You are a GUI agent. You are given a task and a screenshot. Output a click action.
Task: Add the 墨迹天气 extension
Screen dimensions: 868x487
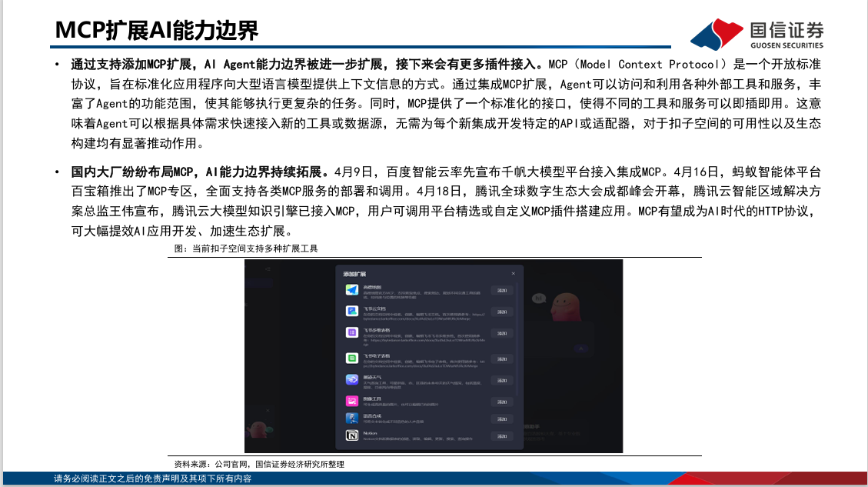pos(502,381)
